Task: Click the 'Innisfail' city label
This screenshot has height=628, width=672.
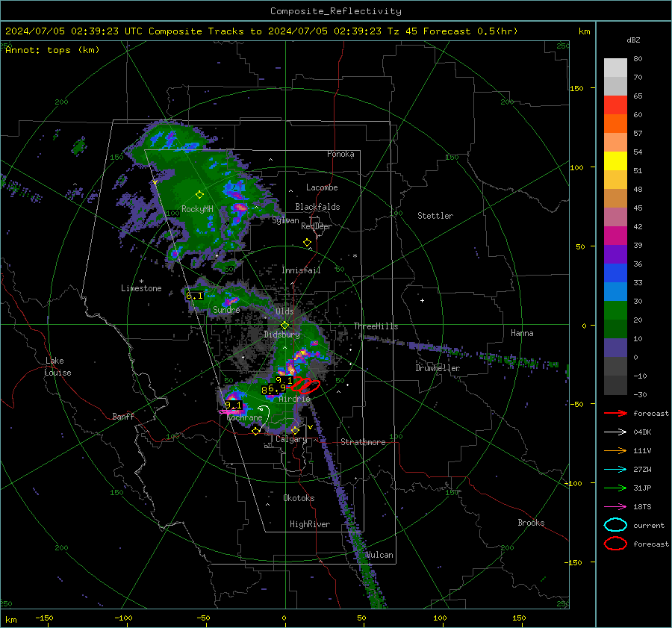Action: [301, 270]
